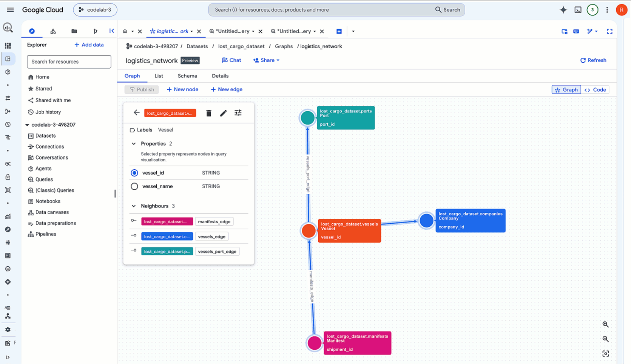The height and width of the screenshot is (364, 631).
Task: Select vessel_name radio button
Action: [x=134, y=186]
